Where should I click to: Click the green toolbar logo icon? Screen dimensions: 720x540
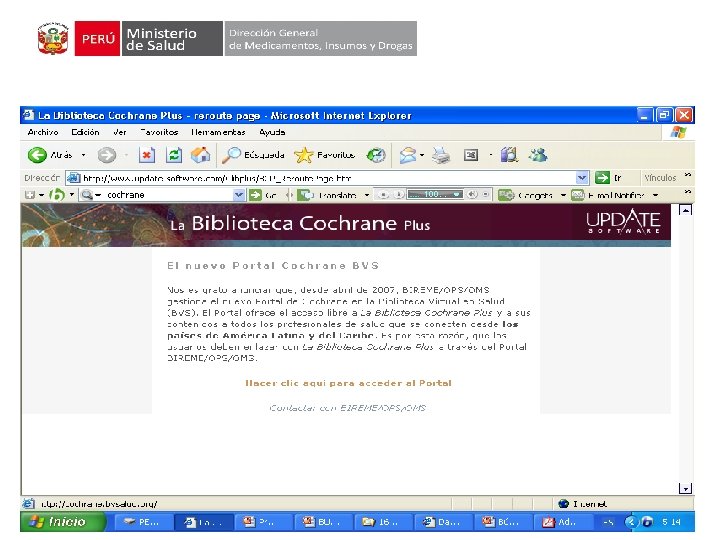(x=56, y=195)
